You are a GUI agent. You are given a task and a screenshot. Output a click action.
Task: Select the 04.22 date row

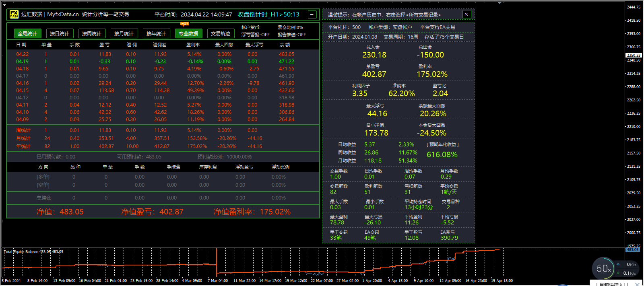tap(163, 54)
